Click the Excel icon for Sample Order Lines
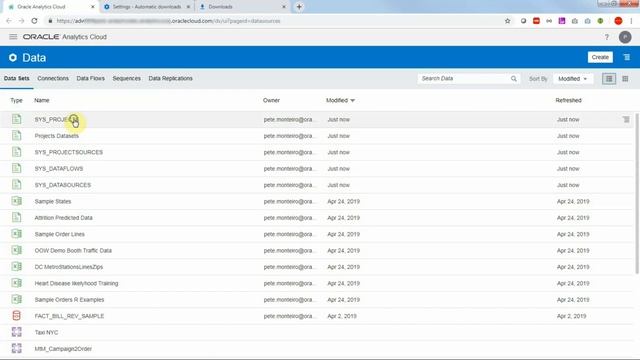 tap(16, 233)
